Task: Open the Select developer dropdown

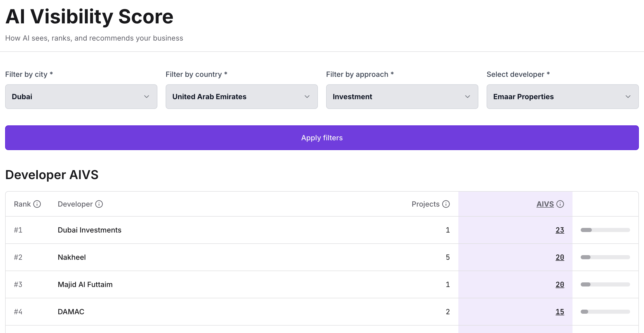Action: click(x=562, y=97)
